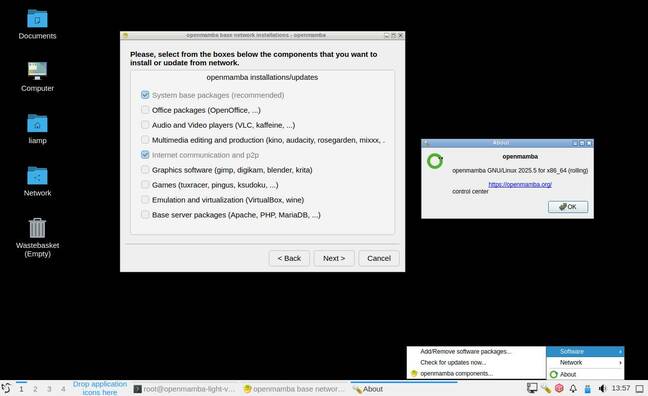This screenshot has width=648, height=396.
Task: Open the openmamba.org link
Action: 520,184
